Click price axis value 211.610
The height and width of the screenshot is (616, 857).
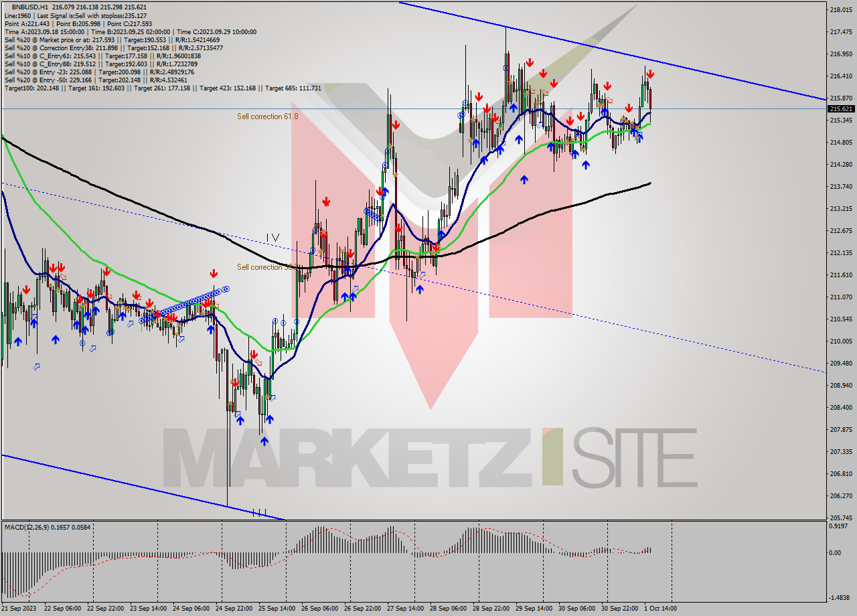coord(840,275)
